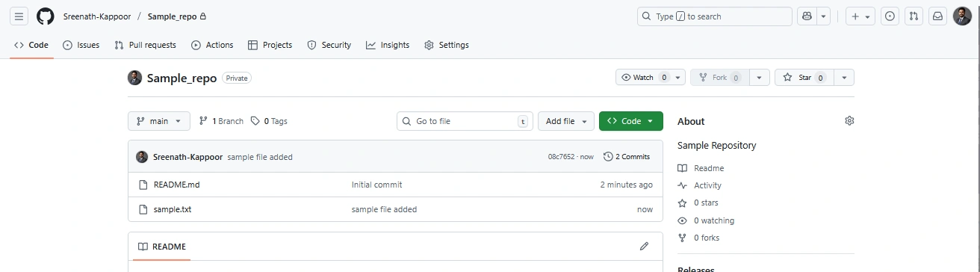This screenshot has width=980, height=272.
Task: Open repository details gear icon beside About
Action: point(849,121)
